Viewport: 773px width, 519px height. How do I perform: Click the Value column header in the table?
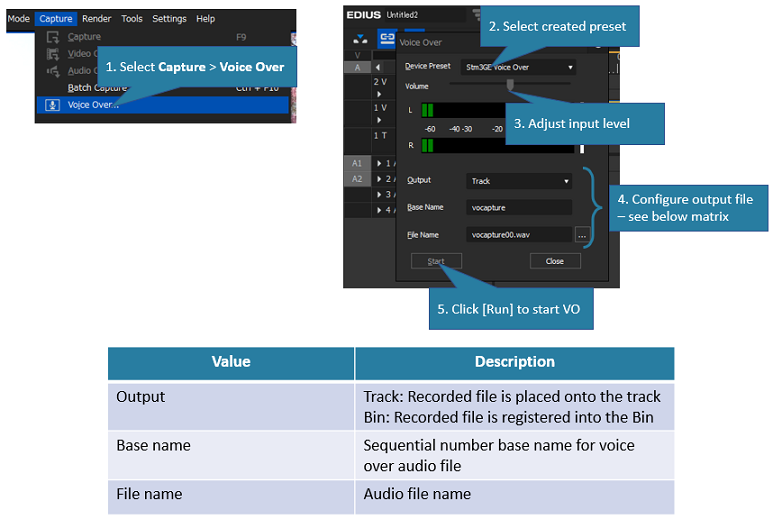231,362
